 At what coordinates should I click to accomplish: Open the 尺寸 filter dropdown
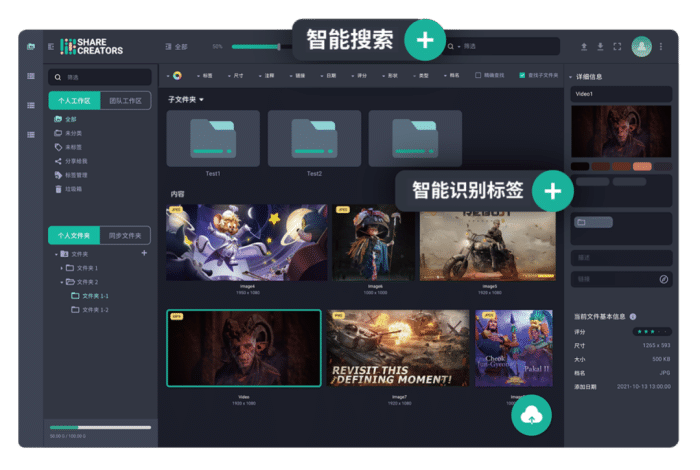(x=236, y=75)
